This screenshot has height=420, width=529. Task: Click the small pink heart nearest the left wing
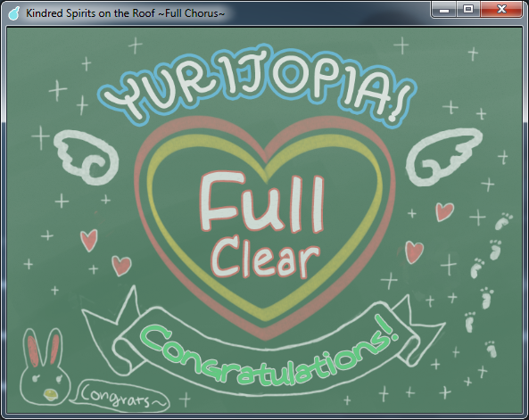[x=89, y=240]
